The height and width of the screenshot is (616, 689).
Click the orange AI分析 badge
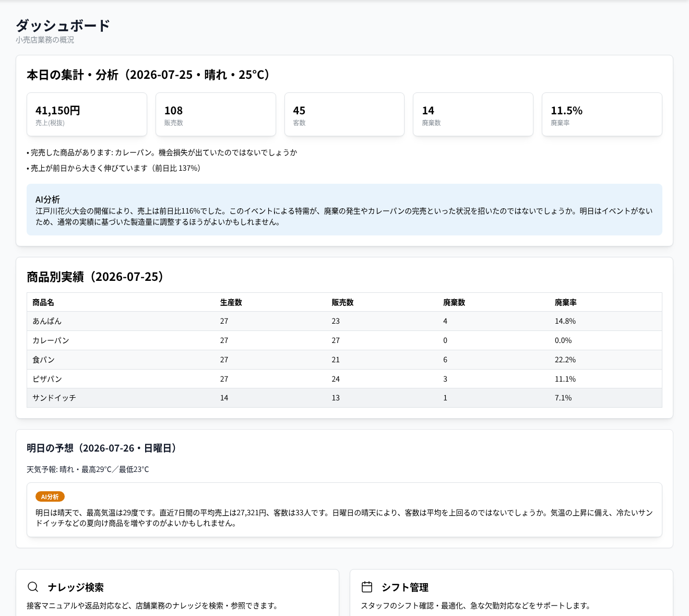[x=50, y=497]
